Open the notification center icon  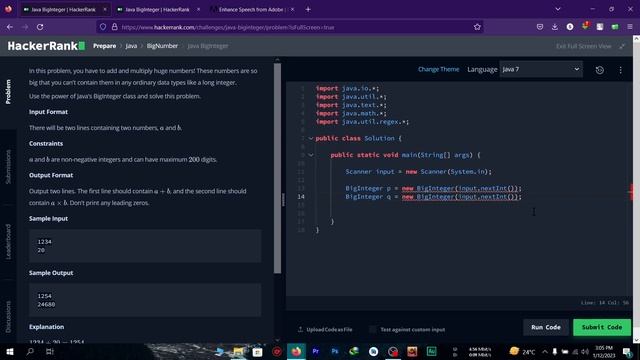pos(627,351)
